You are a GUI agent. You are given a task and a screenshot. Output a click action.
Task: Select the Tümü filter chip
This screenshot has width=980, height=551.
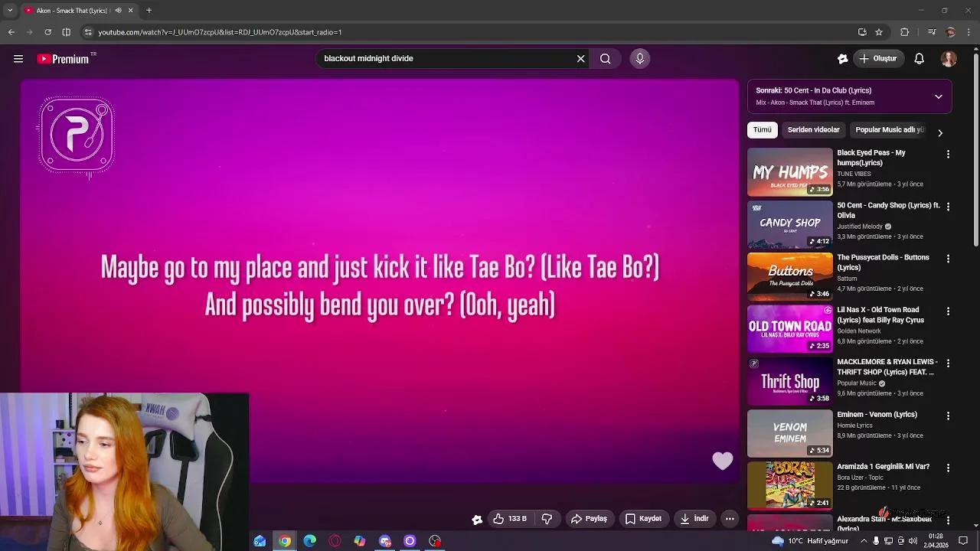[763, 130]
